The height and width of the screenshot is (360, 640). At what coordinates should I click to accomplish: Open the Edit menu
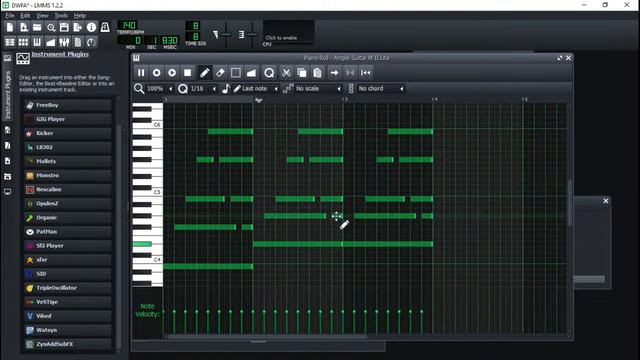[x=25, y=16]
